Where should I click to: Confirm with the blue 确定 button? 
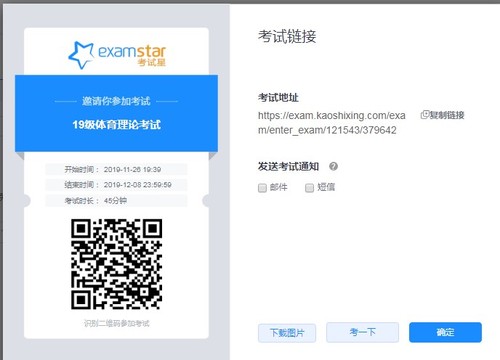pyautogui.click(x=445, y=332)
